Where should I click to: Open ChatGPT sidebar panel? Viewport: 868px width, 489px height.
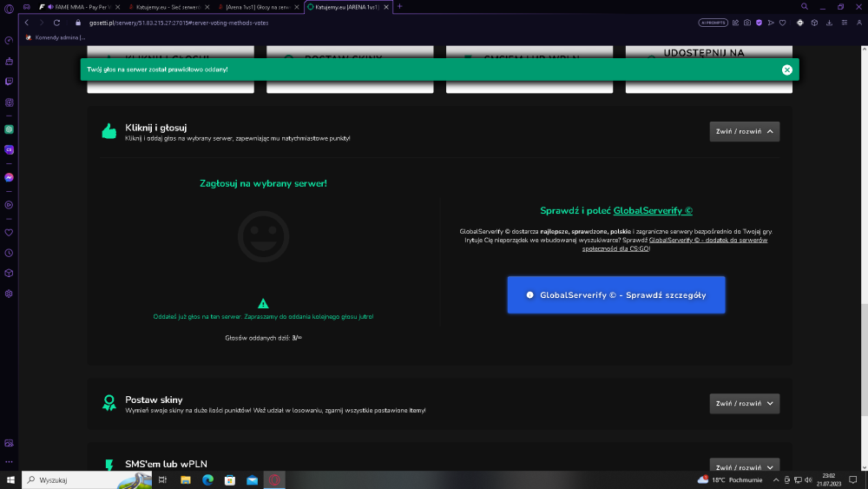(x=9, y=129)
